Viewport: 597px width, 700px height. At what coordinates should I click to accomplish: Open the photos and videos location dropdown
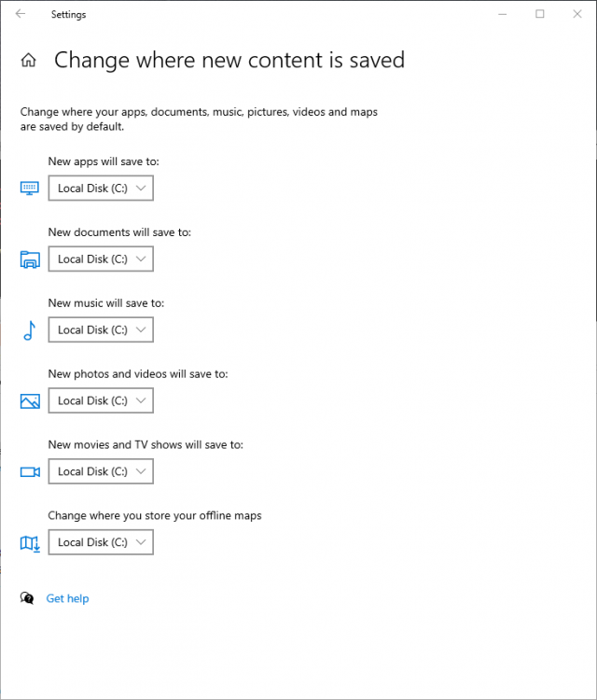pyautogui.click(x=101, y=400)
